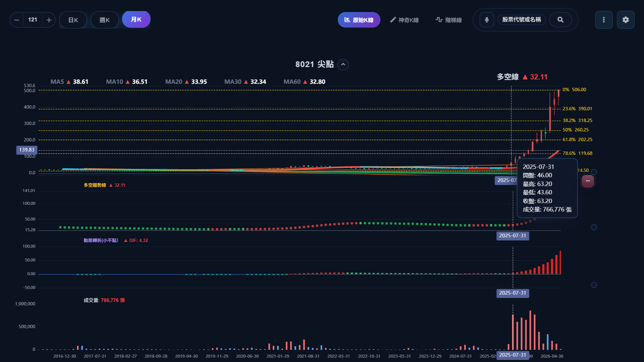Click the MA20 33.95 indicator label
The height and width of the screenshot is (362, 644).
point(186,82)
